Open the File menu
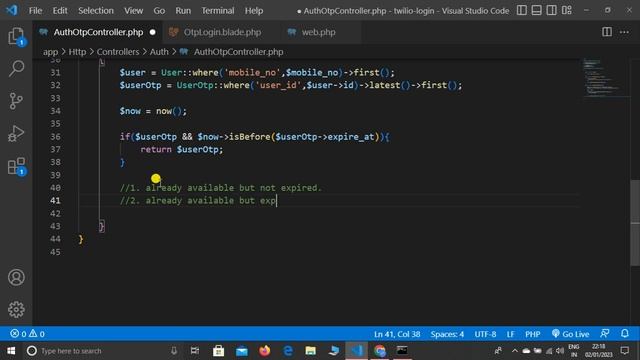 click(35, 11)
